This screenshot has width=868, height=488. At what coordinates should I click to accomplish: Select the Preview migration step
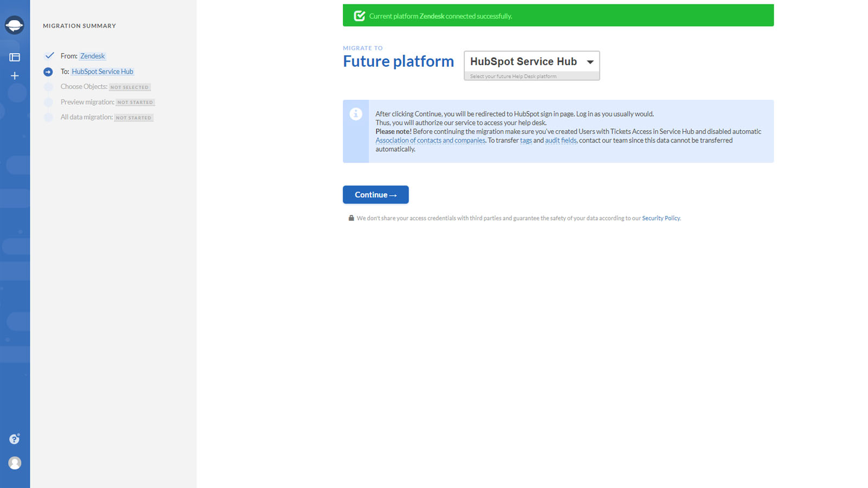pos(87,102)
